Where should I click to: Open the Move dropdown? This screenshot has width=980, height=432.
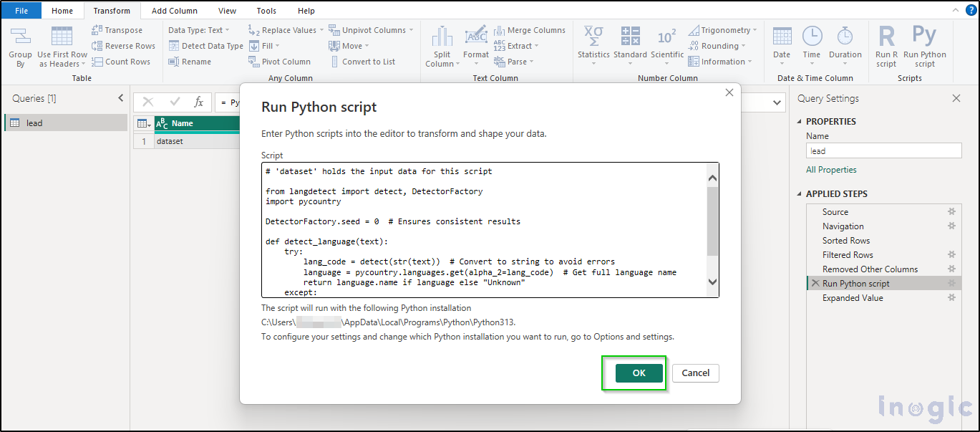coord(349,46)
